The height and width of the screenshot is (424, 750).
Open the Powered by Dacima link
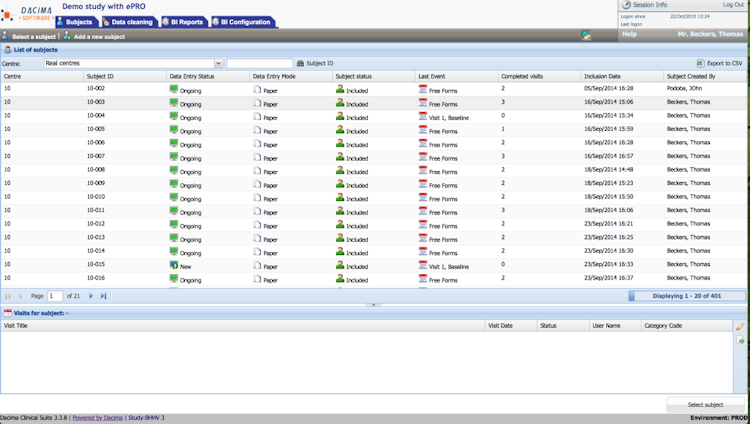(x=98, y=418)
